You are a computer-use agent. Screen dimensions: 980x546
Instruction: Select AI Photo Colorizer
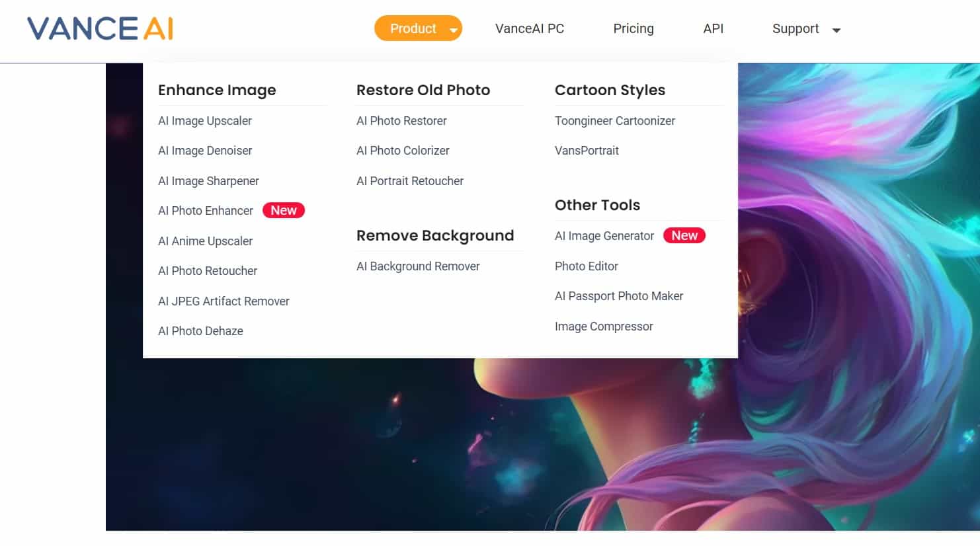(403, 151)
